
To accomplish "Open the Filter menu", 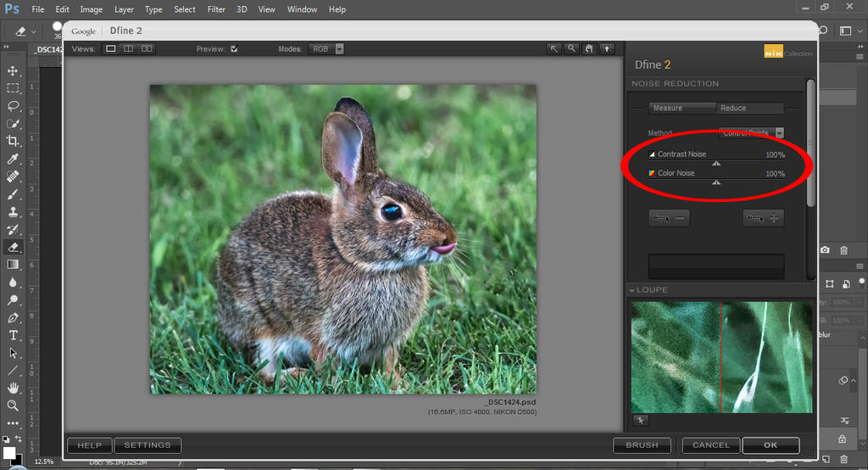I will (x=216, y=9).
